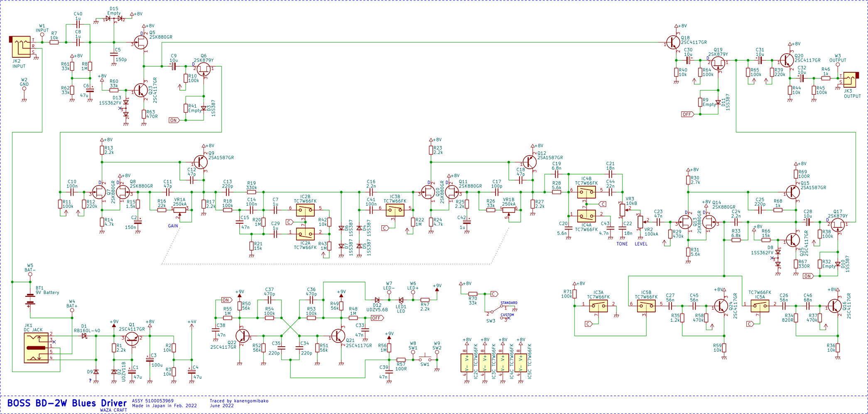Click the C3 100u capacitor symbol

150,359
